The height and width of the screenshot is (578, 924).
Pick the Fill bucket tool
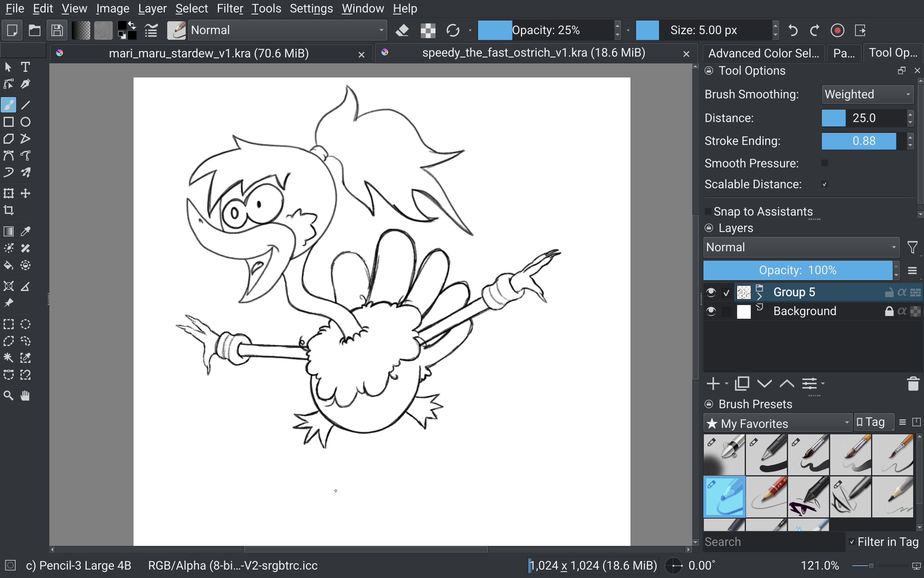(8, 265)
